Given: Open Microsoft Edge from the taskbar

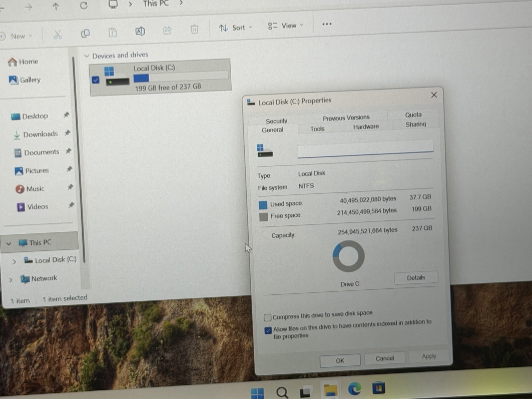Looking at the screenshot, I should click(354, 389).
